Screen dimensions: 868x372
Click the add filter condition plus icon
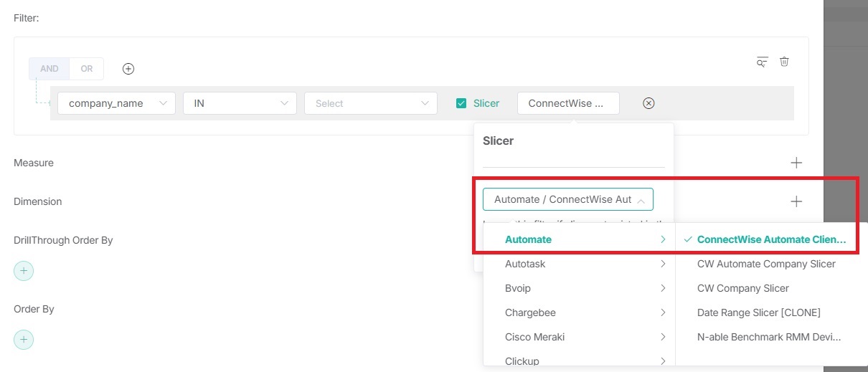point(128,69)
